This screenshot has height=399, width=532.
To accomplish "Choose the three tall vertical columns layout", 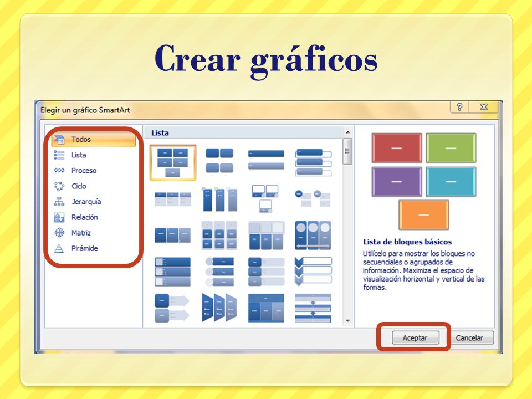I will point(219,199).
